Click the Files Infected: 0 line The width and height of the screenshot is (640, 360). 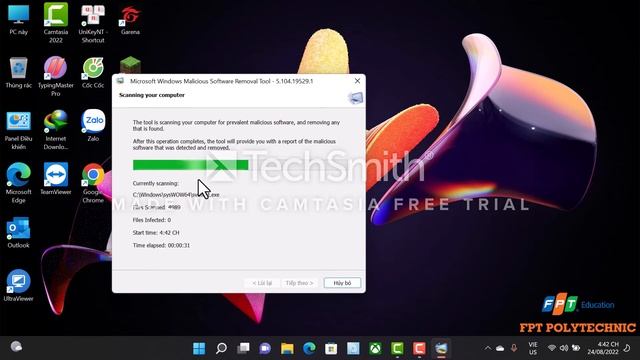tap(152, 220)
